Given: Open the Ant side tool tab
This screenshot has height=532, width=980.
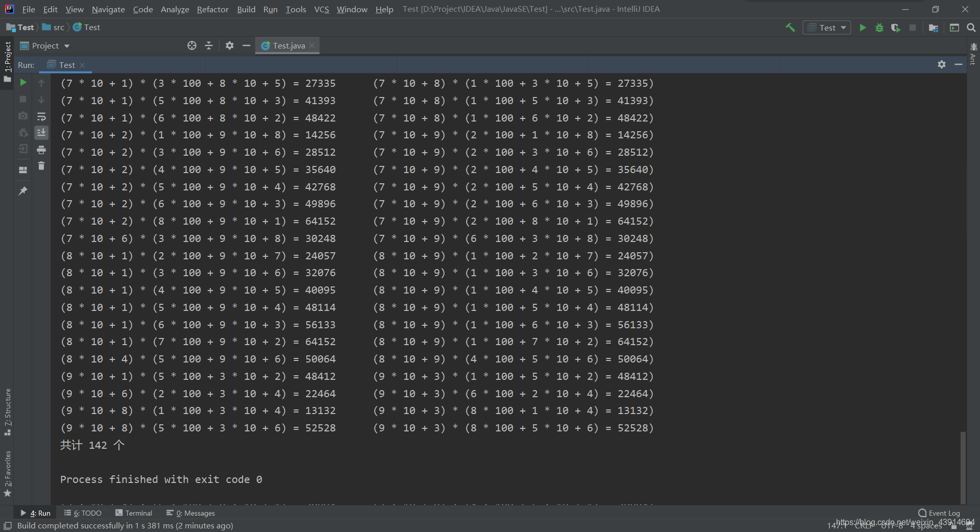Looking at the screenshot, I should pyautogui.click(x=973, y=54).
